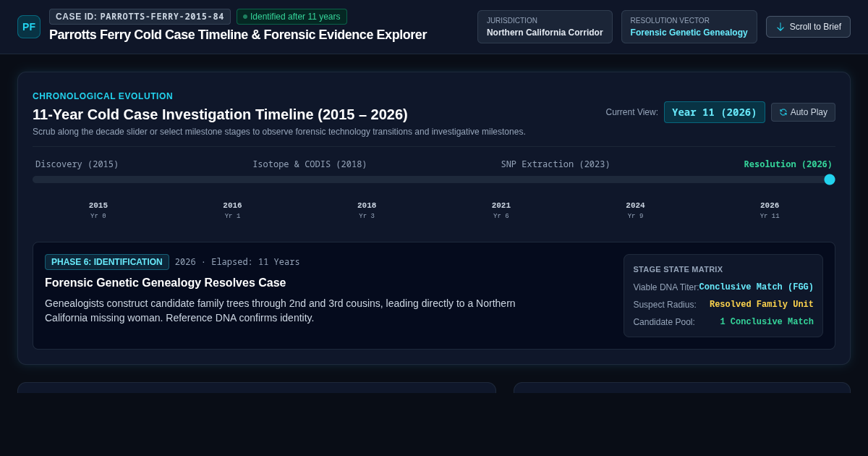Click the Scroll to Brief button
This screenshot has width=868, height=456.
click(808, 27)
